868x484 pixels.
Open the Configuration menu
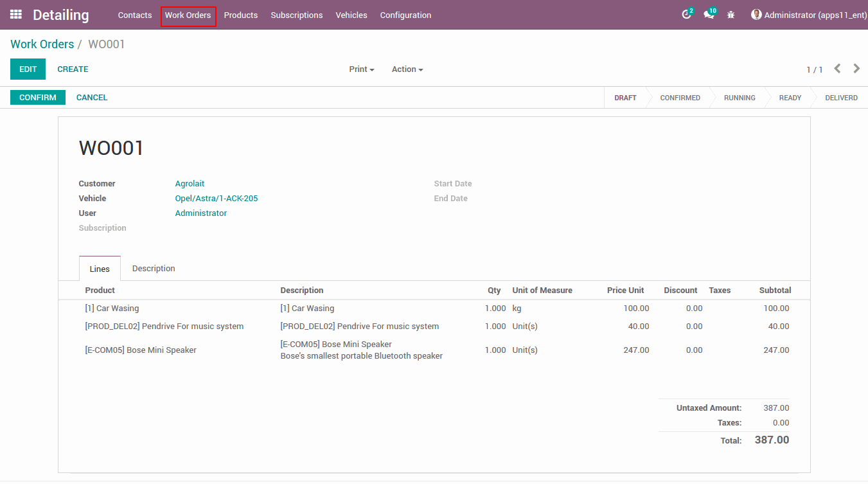coord(405,15)
